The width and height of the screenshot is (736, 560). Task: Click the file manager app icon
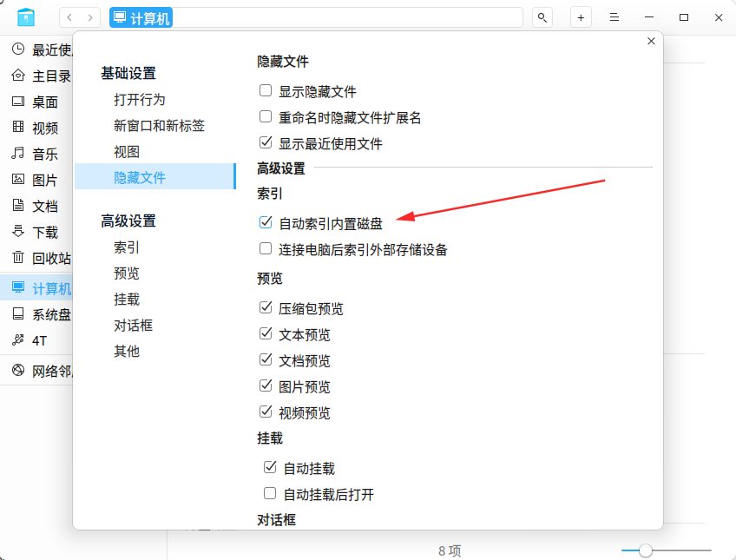[26, 17]
